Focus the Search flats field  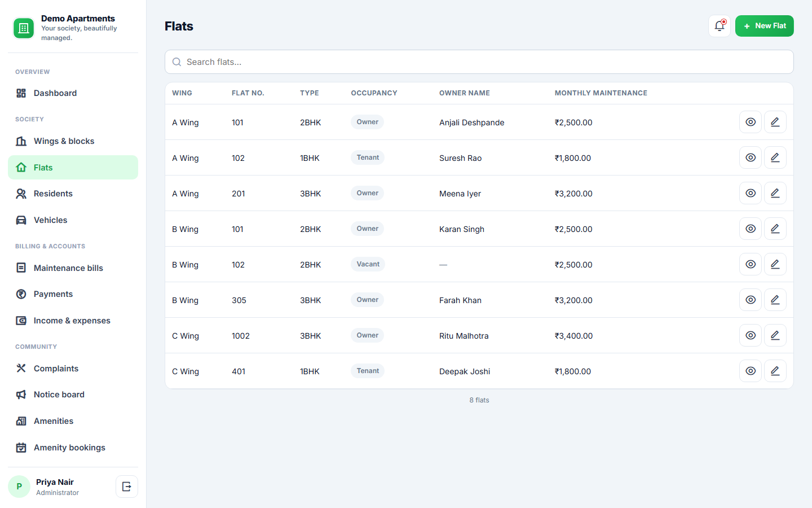point(479,62)
